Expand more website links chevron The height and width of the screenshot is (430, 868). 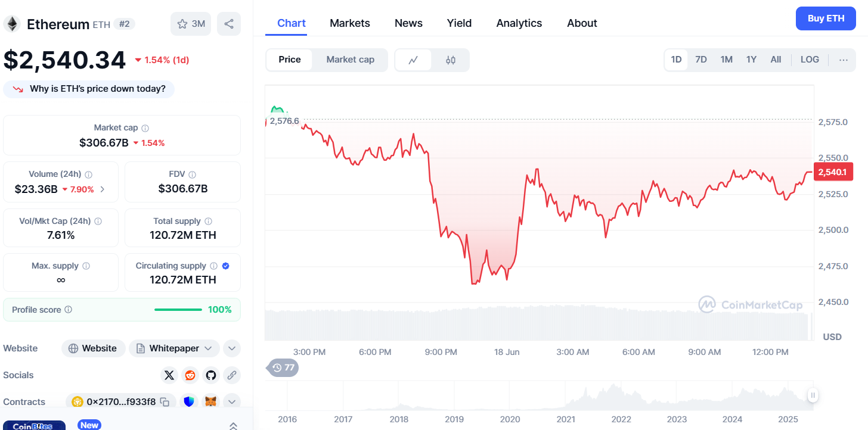coord(232,348)
